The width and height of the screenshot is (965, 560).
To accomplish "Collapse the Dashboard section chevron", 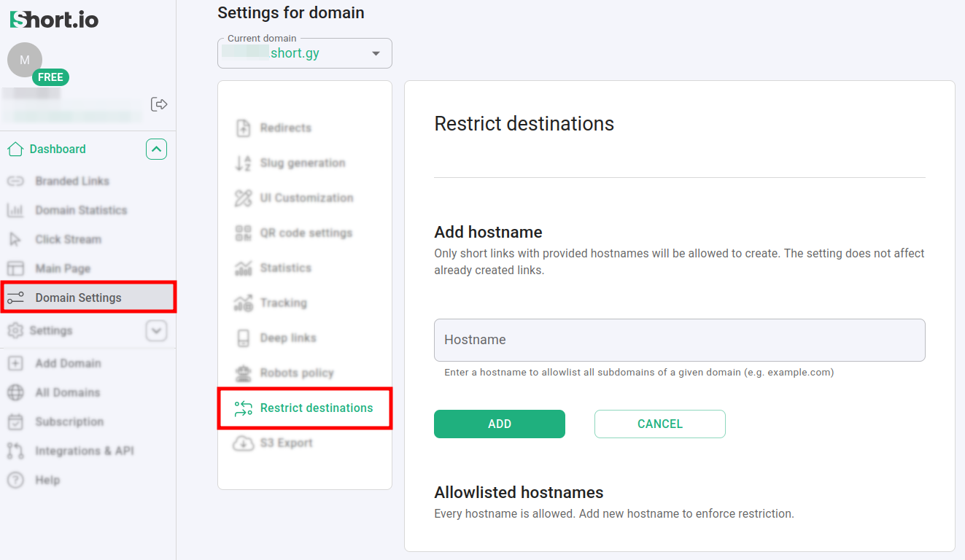I will [156, 149].
